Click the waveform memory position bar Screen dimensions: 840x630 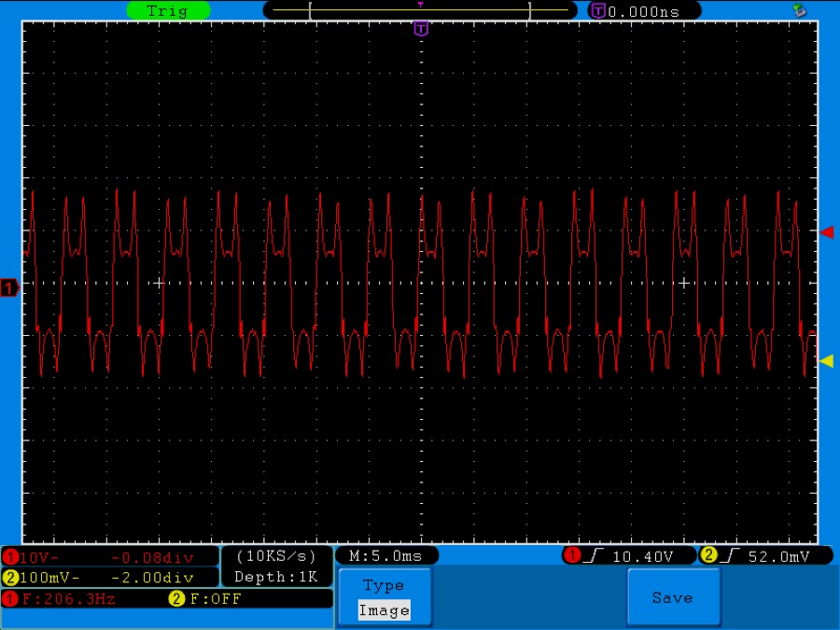[420, 10]
